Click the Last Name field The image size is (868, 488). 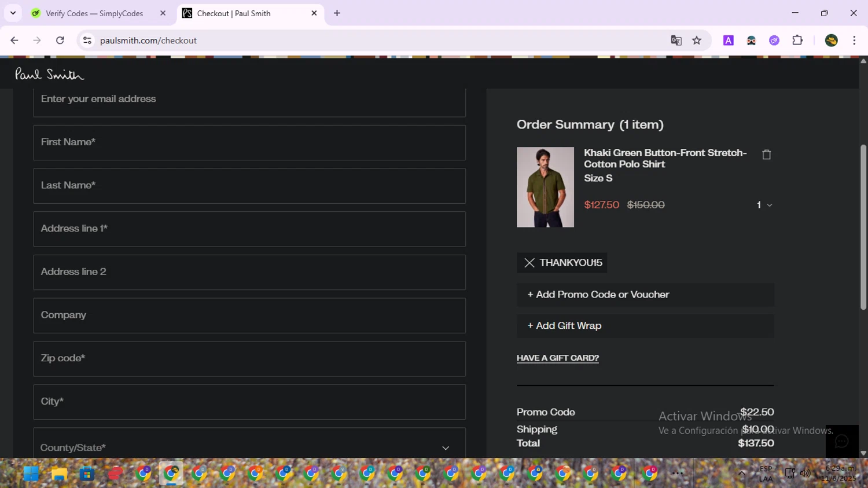pos(249,186)
